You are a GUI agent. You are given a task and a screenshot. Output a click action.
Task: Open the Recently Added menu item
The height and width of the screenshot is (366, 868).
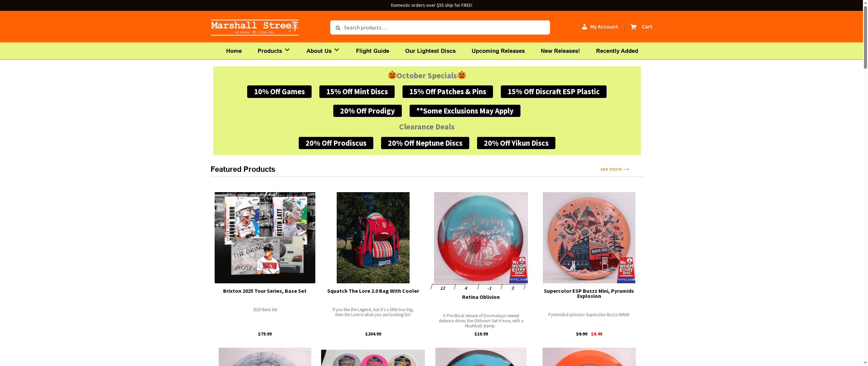point(617,51)
